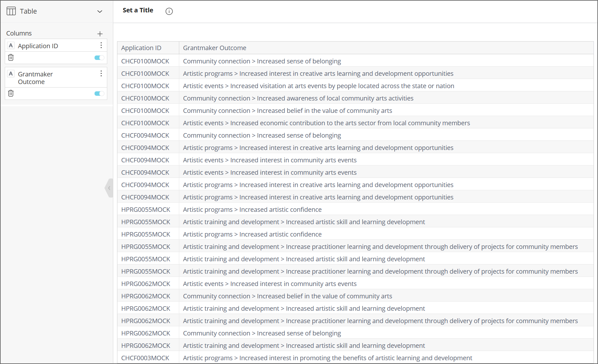Viewport: 598px width, 364px height.
Task: Click the Grantmaker Outcome type icon
Action: pyautogui.click(x=11, y=74)
